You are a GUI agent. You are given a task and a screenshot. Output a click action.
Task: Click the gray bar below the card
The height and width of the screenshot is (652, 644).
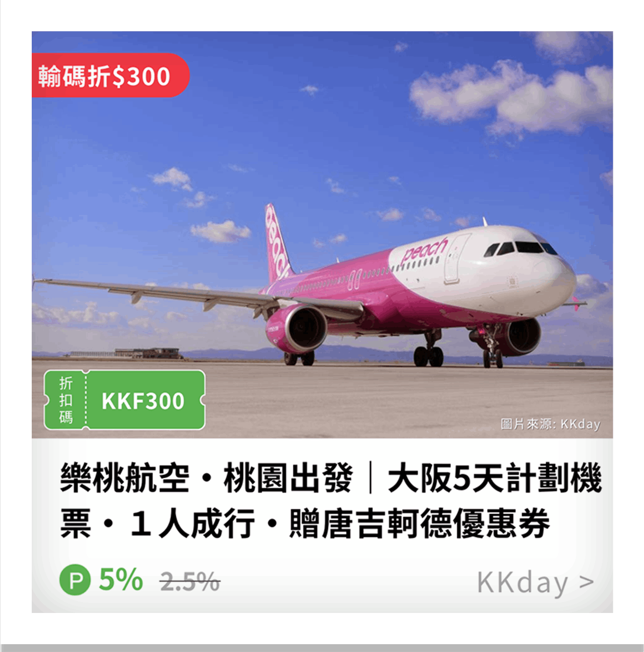[322, 648]
